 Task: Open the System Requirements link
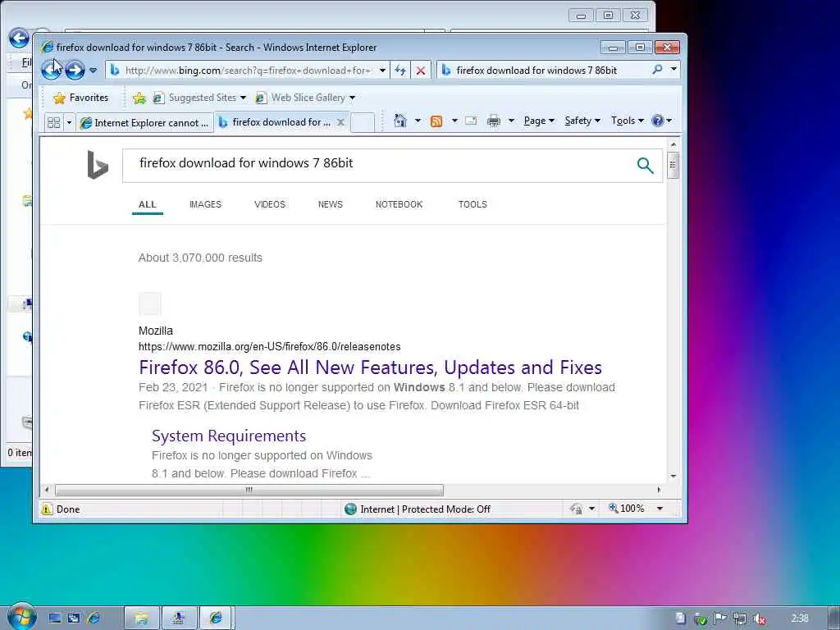(229, 436)
